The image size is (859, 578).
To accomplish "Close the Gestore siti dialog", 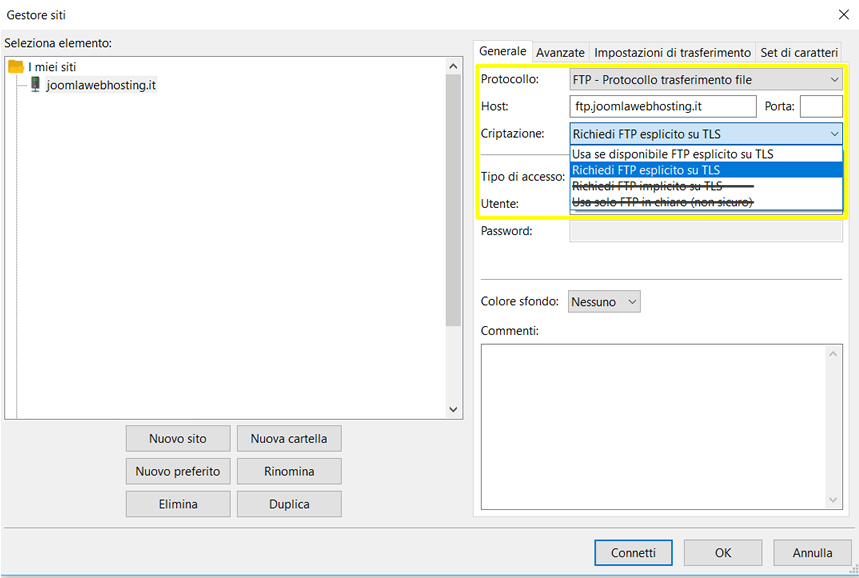I will (840, 15).
